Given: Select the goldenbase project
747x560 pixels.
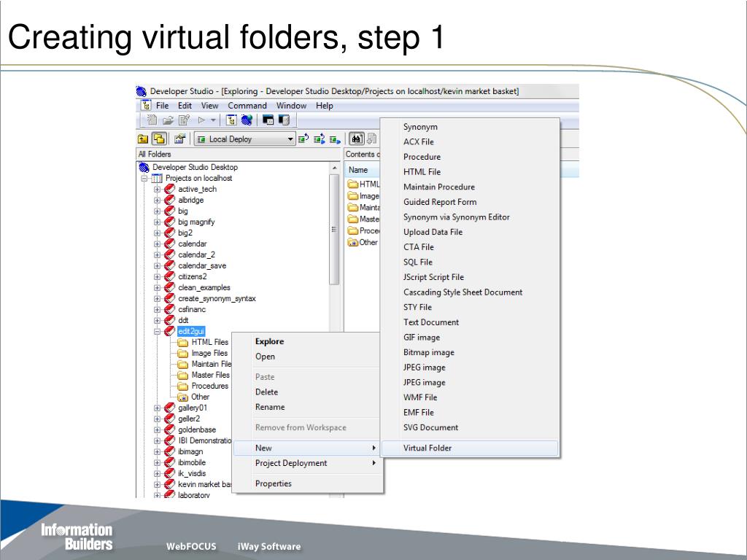Looking at the screenshot, I should pyautogui.click(x=197, y=430).
